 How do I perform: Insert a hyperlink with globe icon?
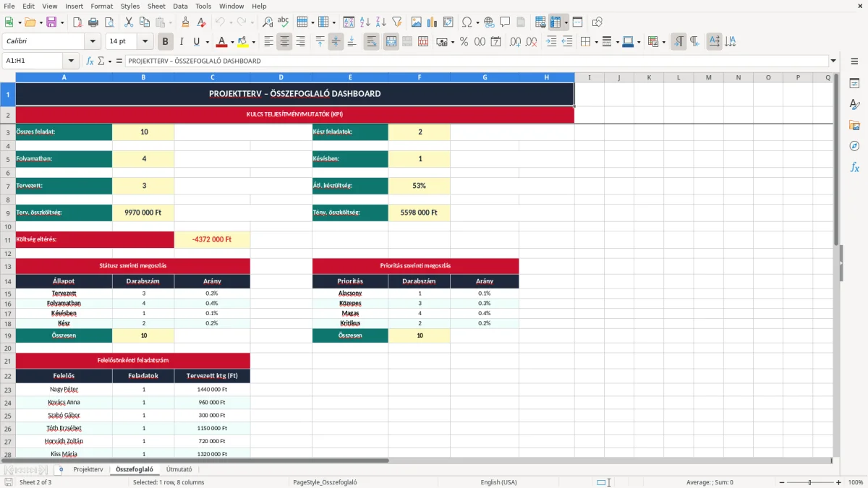tap(490, 22)
